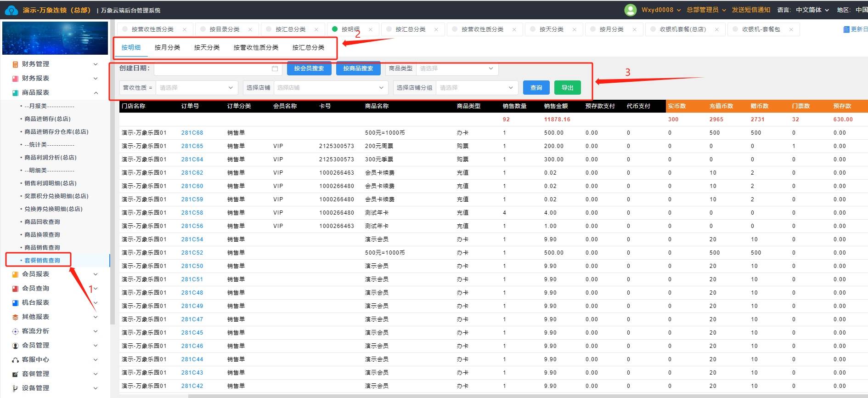Expand the 客流分析 menu chevron
This screenshot has width=868, height=398.
coord(96,331)
